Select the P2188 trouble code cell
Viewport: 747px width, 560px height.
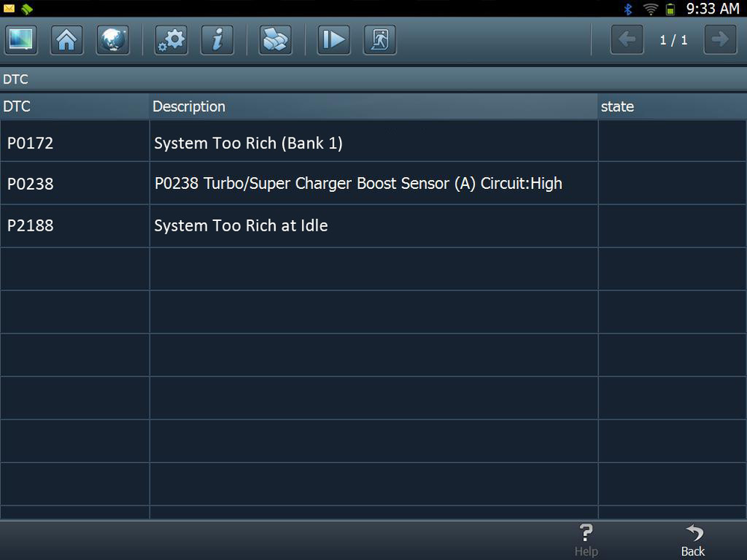coord(31,225)
